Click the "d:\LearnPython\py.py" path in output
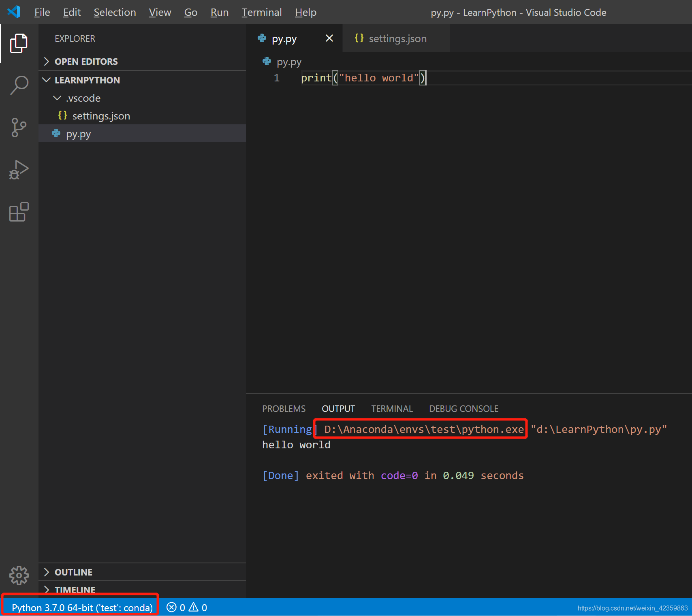The height and width of the screenshot is (616, 692). coord(599,429)
